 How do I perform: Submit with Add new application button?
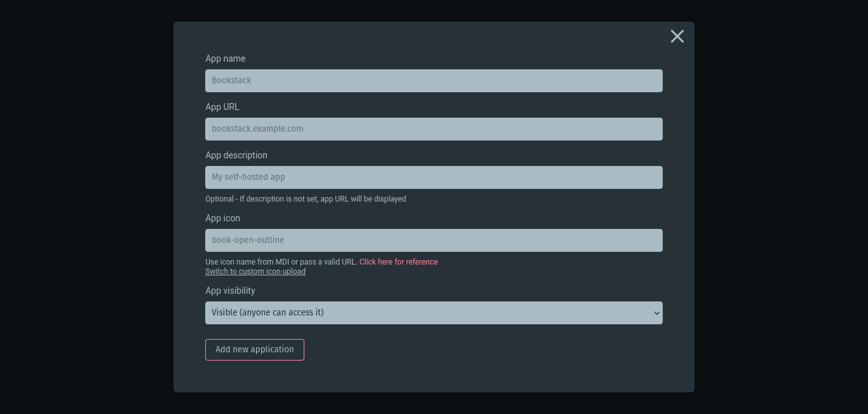255,350
